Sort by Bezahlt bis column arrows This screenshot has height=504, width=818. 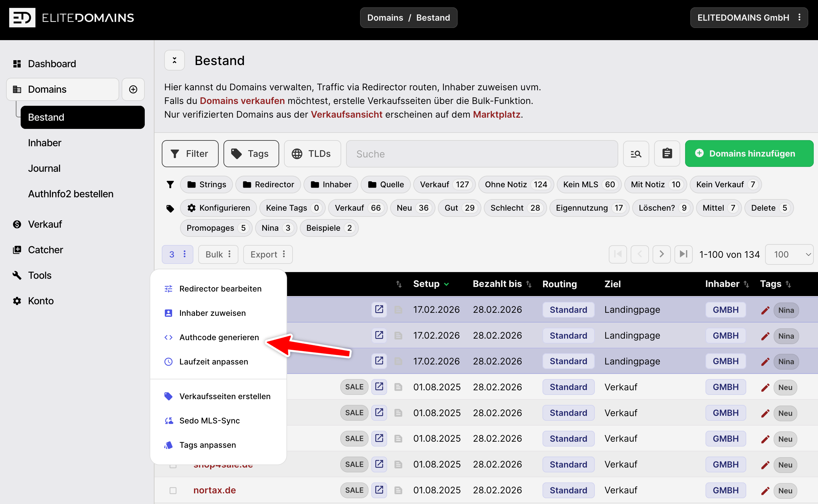[x=529, y=284]
